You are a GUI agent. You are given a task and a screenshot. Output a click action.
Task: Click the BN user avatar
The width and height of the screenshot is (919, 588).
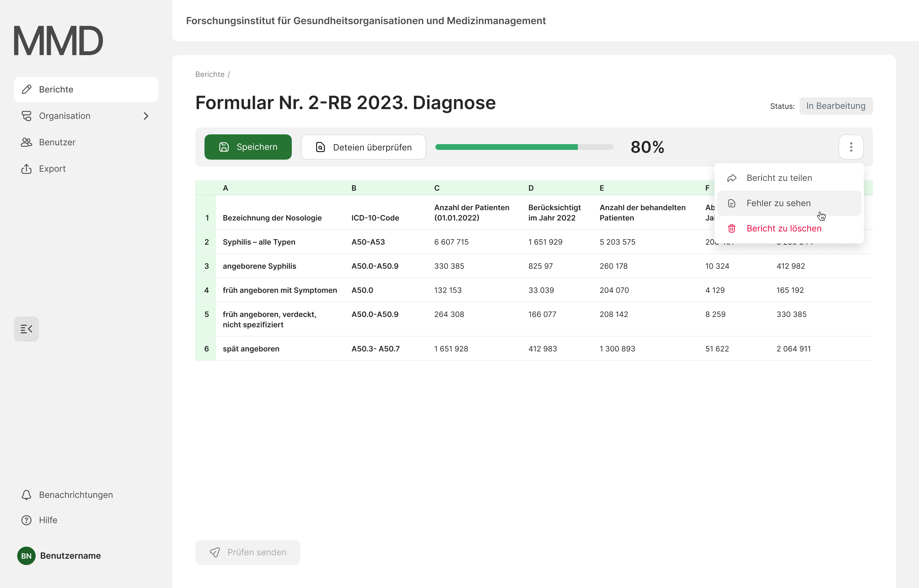pyautogui.click(x=26, y=556)
